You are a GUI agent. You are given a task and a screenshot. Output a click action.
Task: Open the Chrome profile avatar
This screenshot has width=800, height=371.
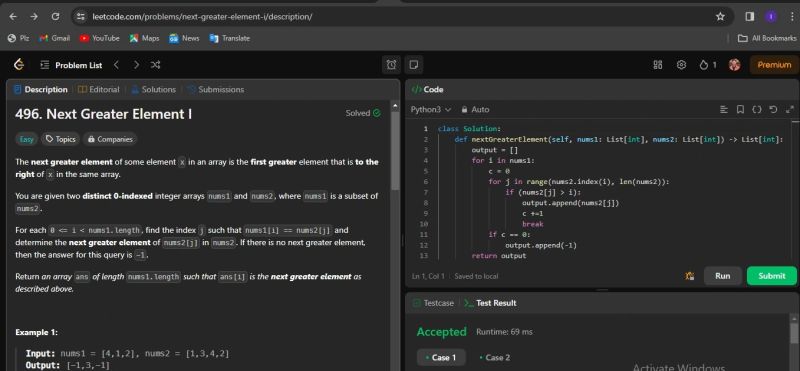[x=770, y=17]
